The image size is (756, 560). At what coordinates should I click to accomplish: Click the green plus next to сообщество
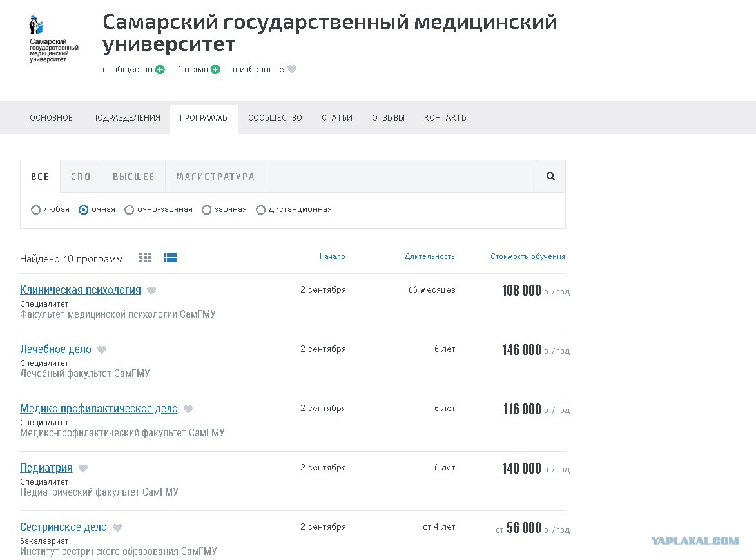point(160,70)
